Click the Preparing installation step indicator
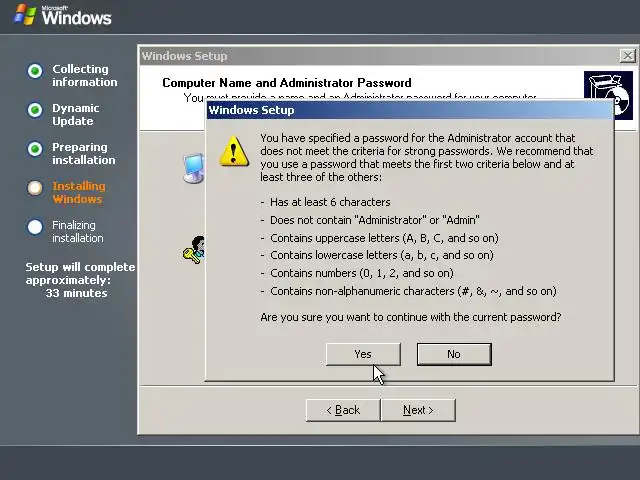640x480 pixels. (35, 149)
